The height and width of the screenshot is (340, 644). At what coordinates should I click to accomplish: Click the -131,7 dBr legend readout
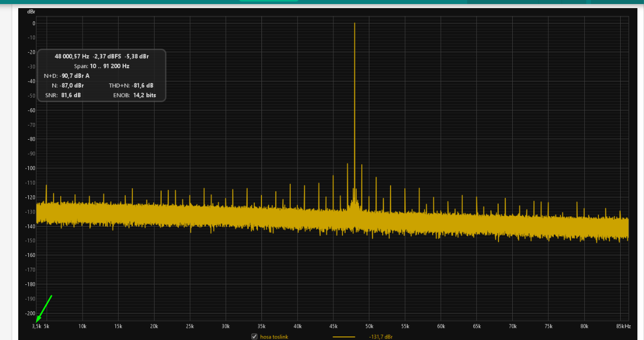pos(381,336)
